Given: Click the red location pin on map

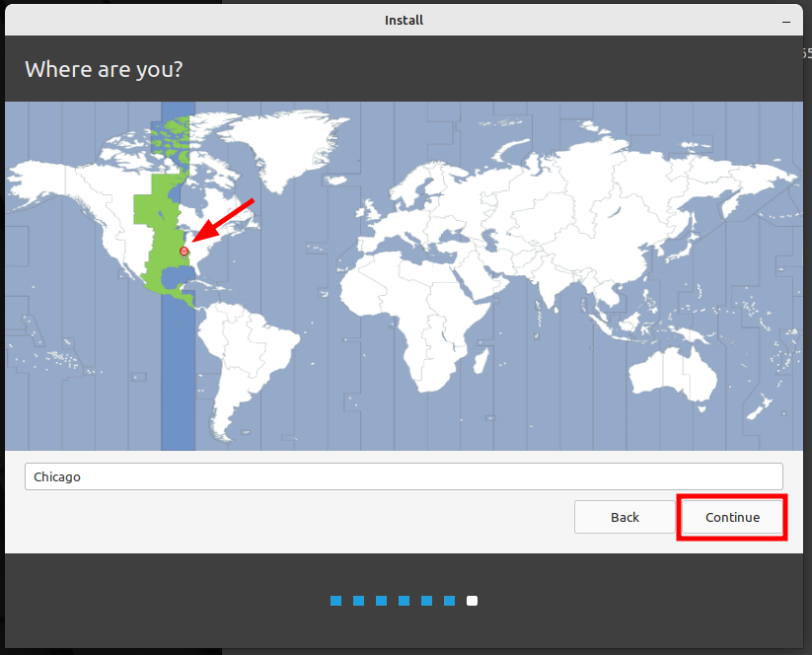Looking at the screenshot, I should click(x=184, y=253).
